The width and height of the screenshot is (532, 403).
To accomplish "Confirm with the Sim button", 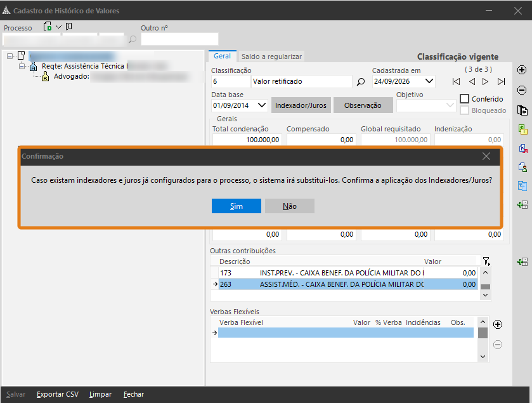I will [x=237, y=206].
